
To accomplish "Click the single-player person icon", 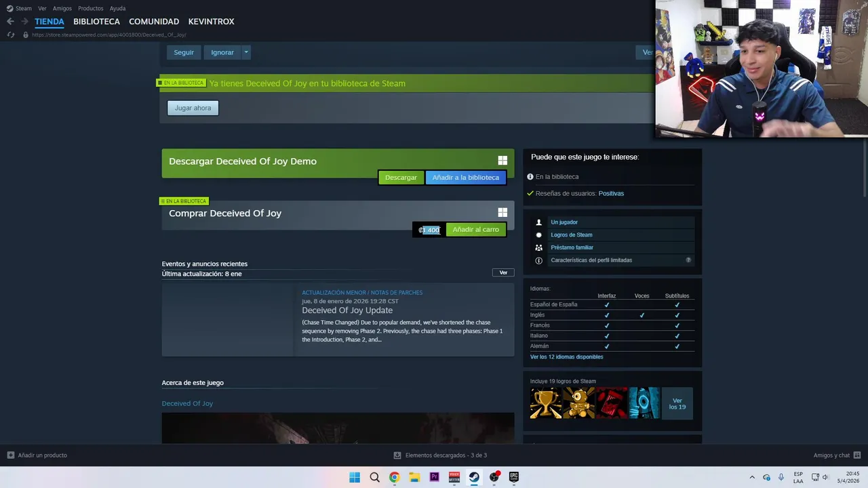I will click(x=539, y=222).
